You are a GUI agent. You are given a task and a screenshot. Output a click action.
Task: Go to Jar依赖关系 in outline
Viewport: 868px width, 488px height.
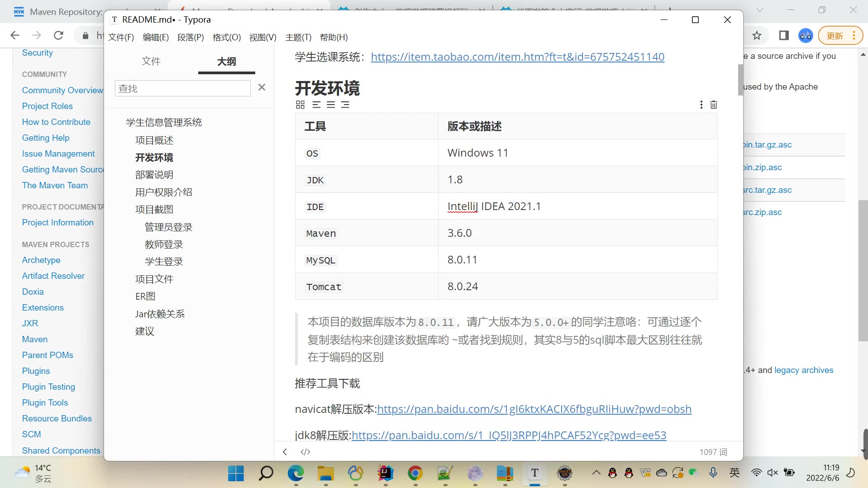tap(160, 314)
